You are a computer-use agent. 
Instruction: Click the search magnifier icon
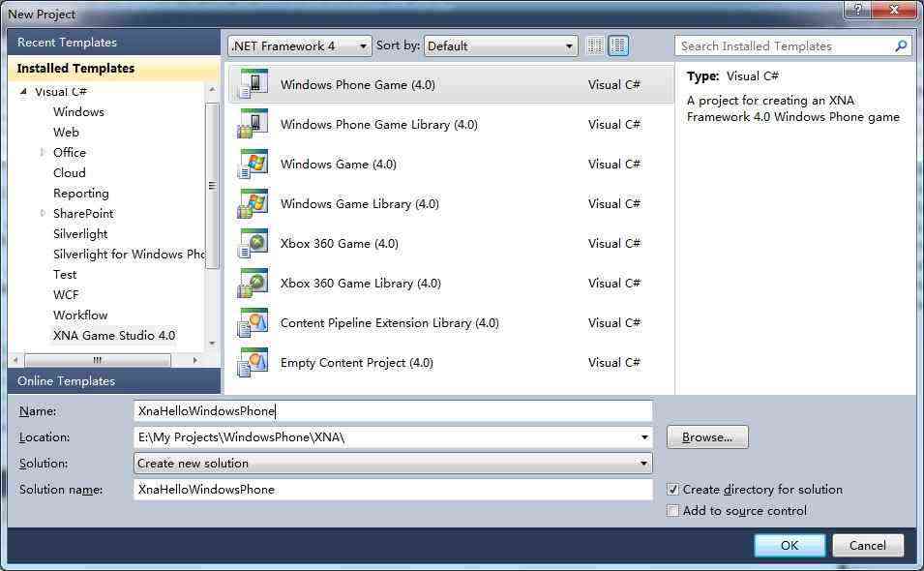point(901,45)
